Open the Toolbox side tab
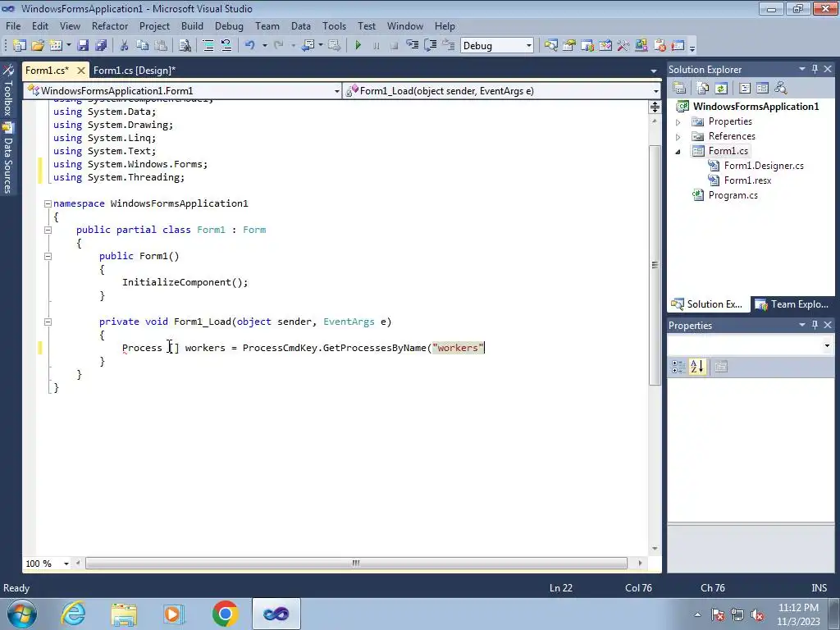 coord(7,92)
